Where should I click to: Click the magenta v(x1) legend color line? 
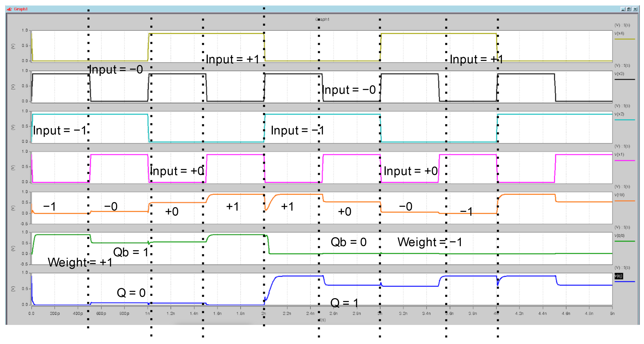[x=625, y=161]
